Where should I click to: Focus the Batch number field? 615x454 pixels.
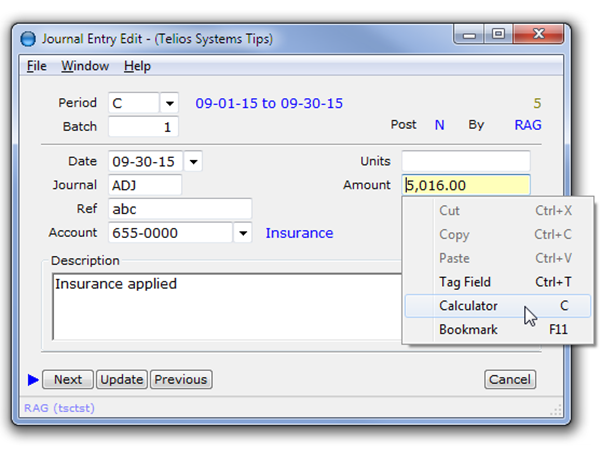click(x=144, y=127)
